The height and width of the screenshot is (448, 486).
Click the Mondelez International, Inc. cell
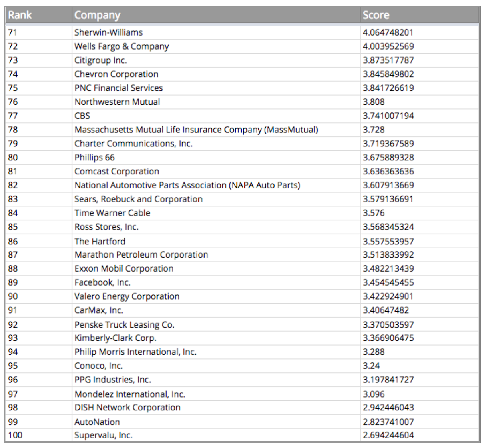[216, 394]
